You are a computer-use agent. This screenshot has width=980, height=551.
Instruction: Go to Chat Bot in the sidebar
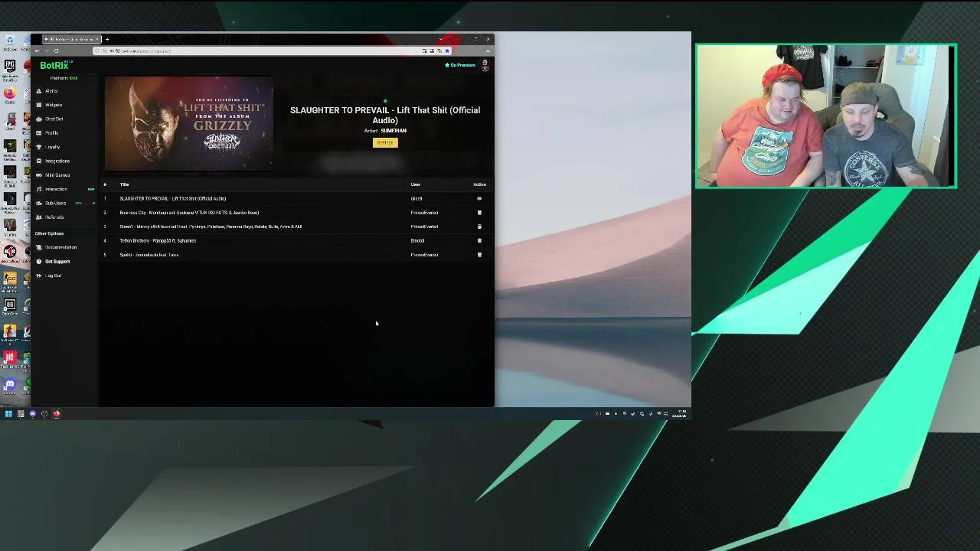coord(54,119)
